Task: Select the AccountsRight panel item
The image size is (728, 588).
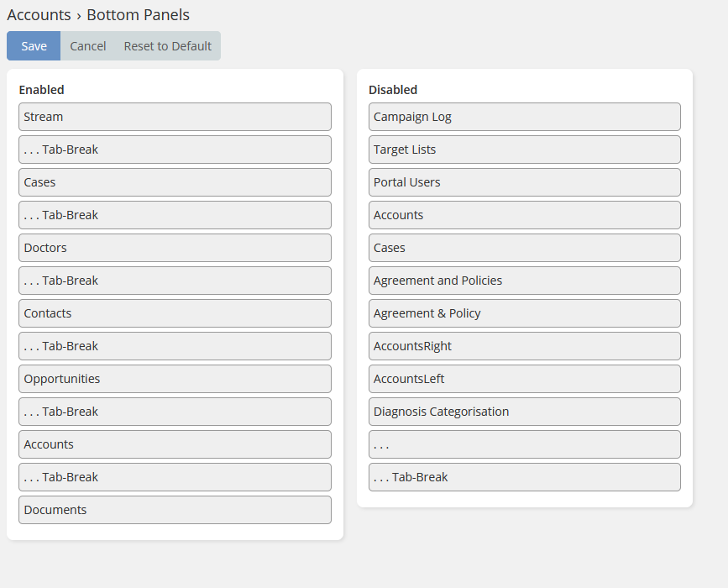Action: tap(524, 346)
